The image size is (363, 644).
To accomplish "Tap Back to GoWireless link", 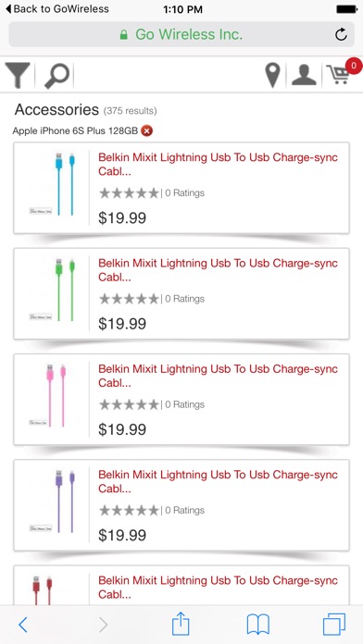I will click(x=57, y=8).
